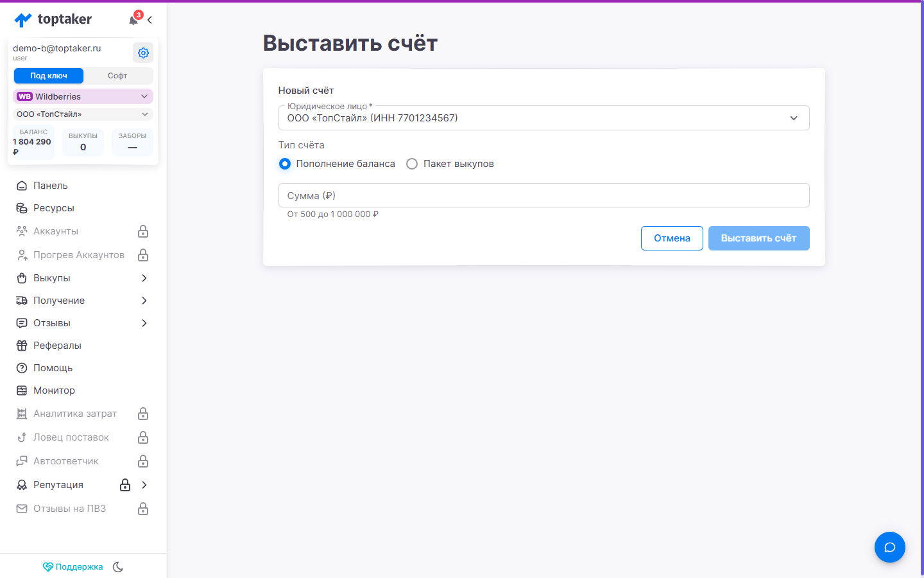This screenshot has height=578, width=924.
Task: Click the toptaker logo
Action: (53, 20)
